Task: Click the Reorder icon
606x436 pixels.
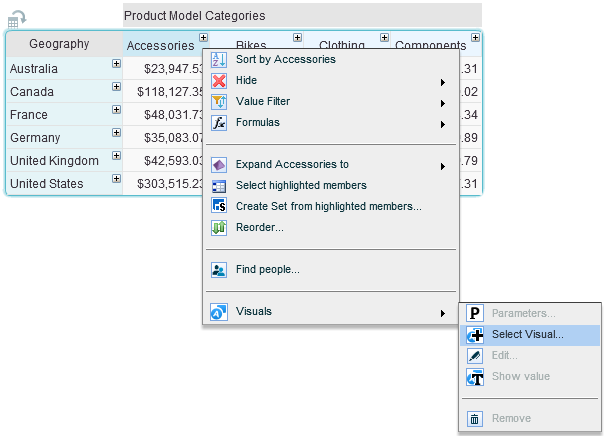Action: pyautogui.click(x=219, y=228)
